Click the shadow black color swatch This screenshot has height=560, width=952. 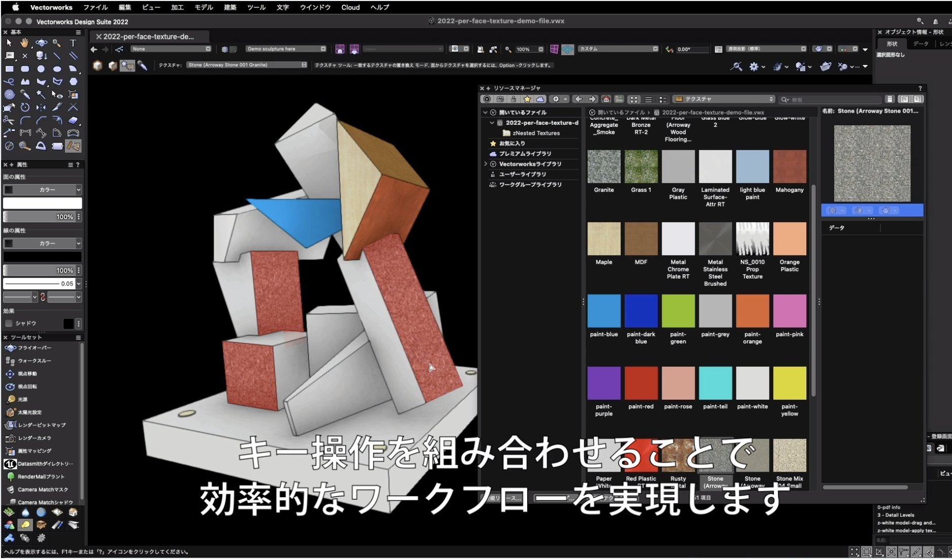(x=69, y=324)
